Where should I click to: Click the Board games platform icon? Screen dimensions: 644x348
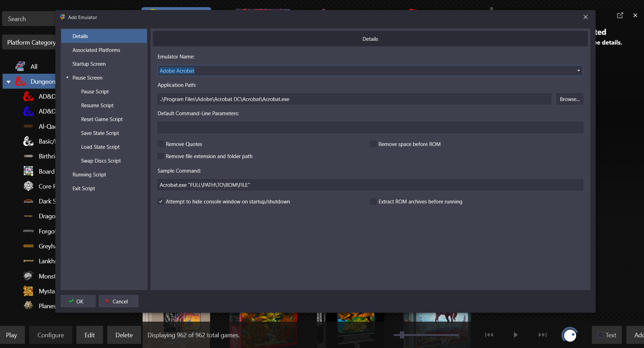[28, 171]
